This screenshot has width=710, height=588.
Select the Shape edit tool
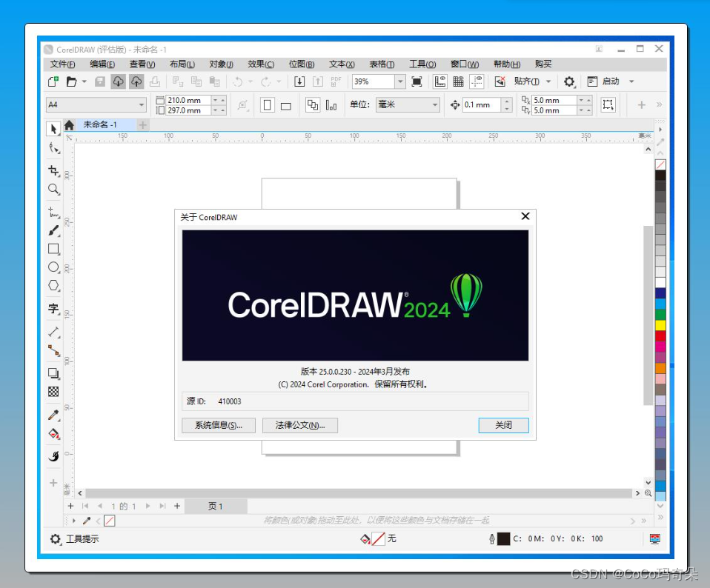[54, 148]
